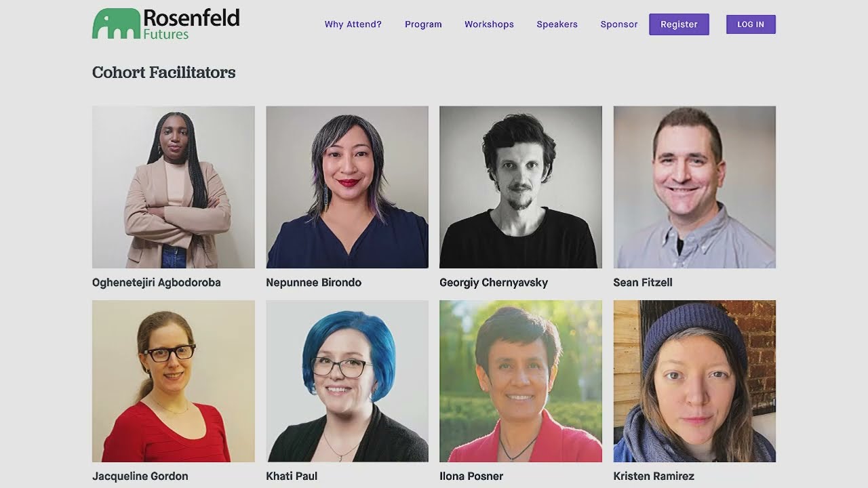This screenshot has height=488, width=868.
Task: Open Sean Fitzell's portrait
Action: coord(694,187)
